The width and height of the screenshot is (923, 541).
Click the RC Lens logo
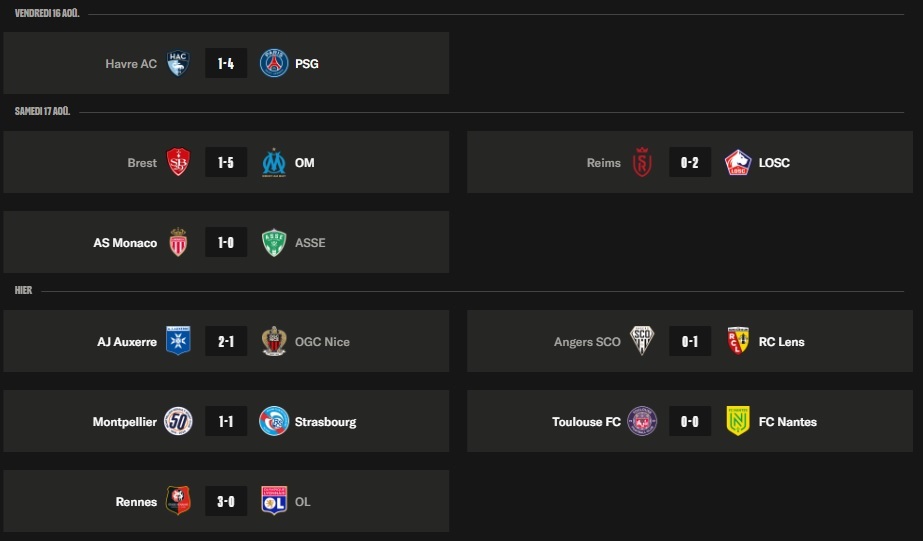[x=738, y=341]
